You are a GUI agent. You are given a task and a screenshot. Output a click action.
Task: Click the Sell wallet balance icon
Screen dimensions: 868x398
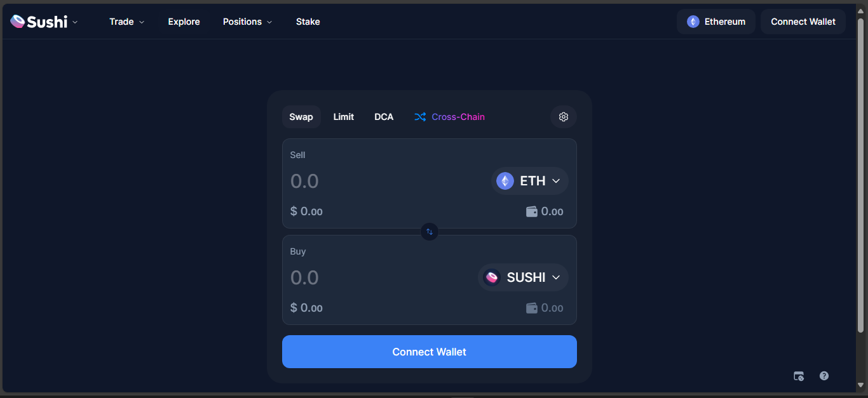click(532, 211)
